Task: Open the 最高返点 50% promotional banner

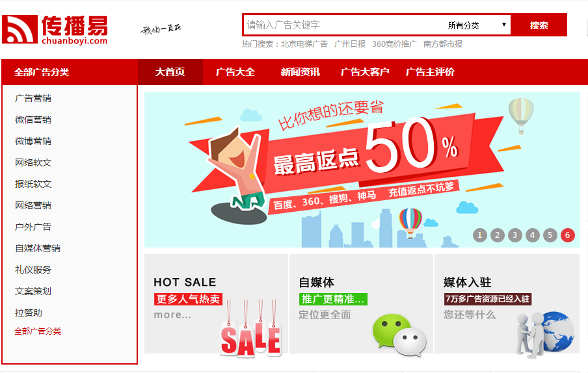Action: point(362,170)
